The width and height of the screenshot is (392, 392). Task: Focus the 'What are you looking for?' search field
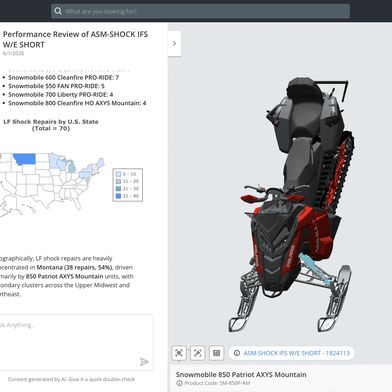click(200, 11)
